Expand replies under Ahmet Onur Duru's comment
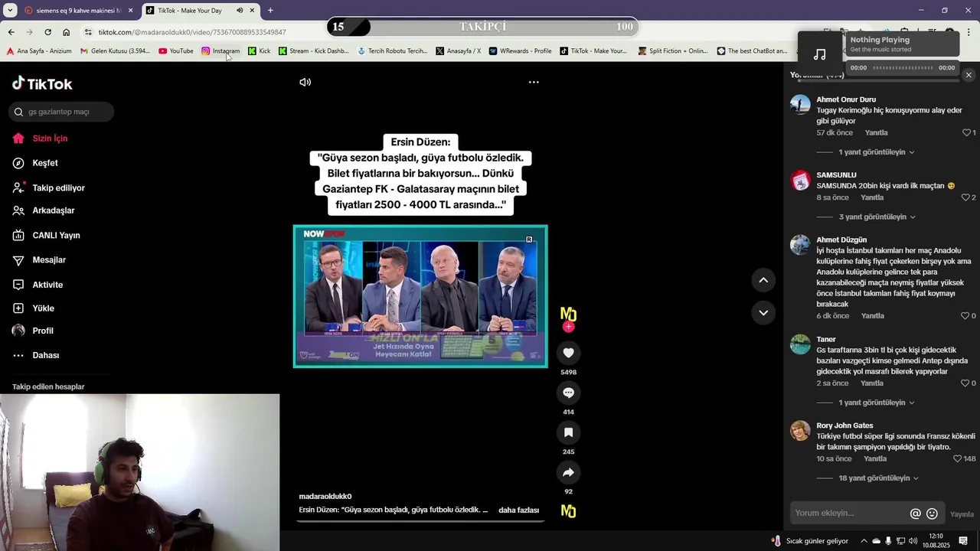The image size is (980, 551). point(876,152)
